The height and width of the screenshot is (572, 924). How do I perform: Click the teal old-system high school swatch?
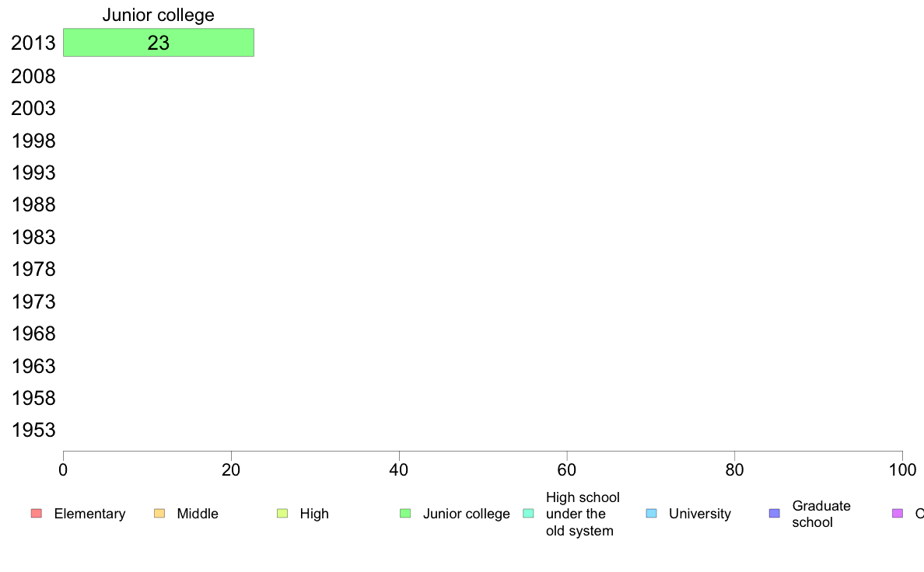tap(528, 514)
